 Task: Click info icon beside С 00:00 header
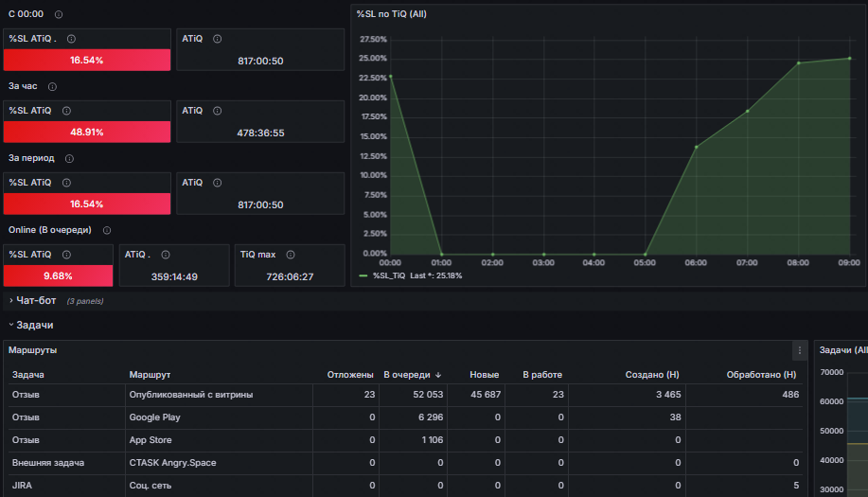click(x=59, y=14)
